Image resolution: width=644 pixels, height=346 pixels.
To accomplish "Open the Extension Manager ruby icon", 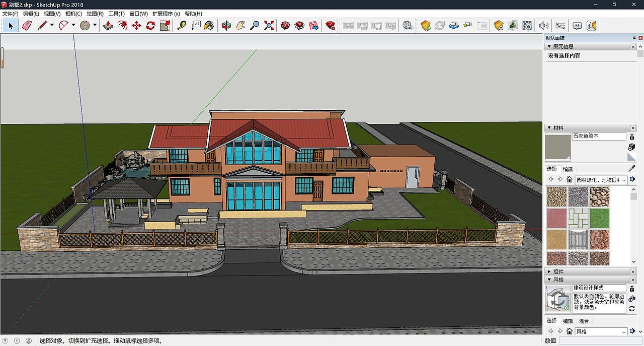I will click(x=331, y=25).
